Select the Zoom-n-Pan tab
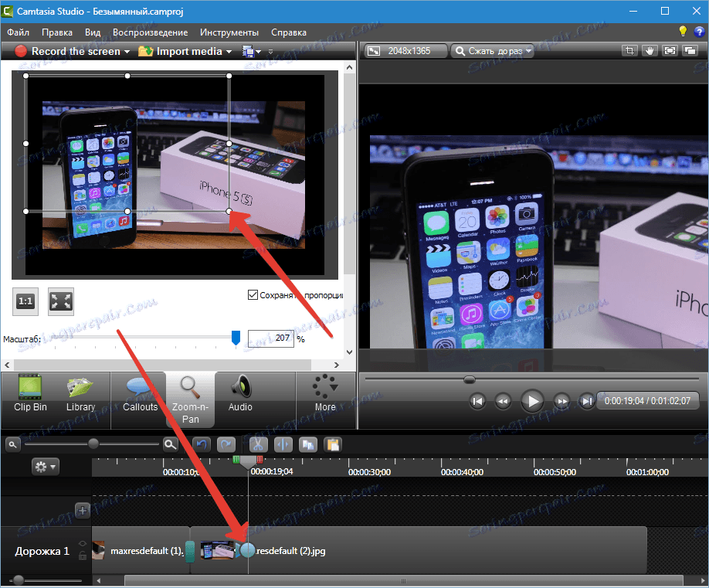 pos(190,399)
